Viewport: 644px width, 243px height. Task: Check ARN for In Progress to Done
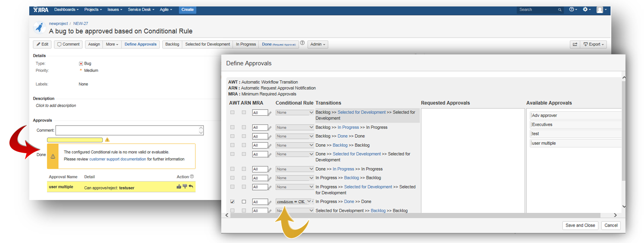[x=244, y=201]
